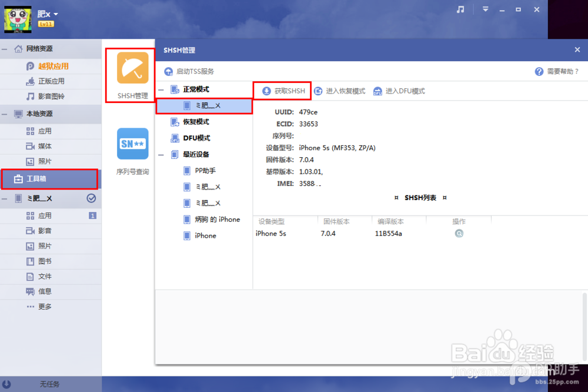Image resolution: width=588 pixels, height=392 pixels.
Task: Click the house icon beside 网络资源
Action: click(18, 49)
